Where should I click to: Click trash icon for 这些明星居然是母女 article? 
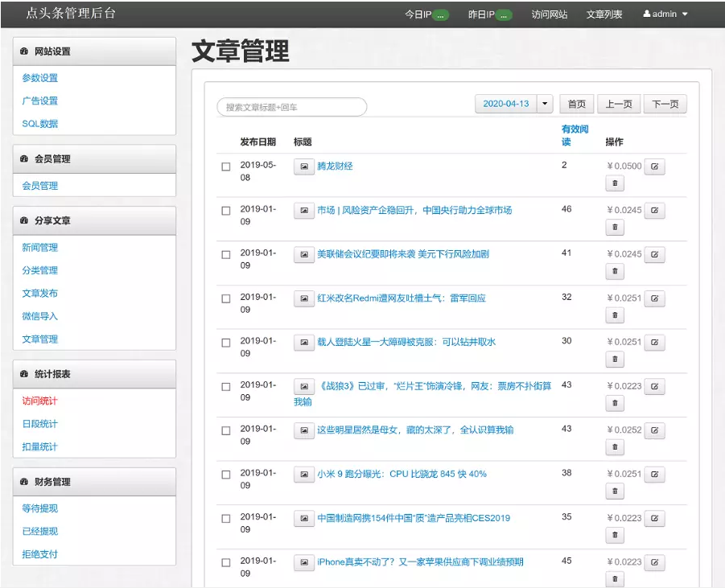615,447
